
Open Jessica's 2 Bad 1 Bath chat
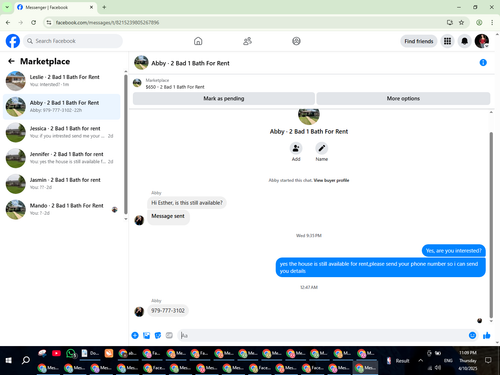point(62,132)
